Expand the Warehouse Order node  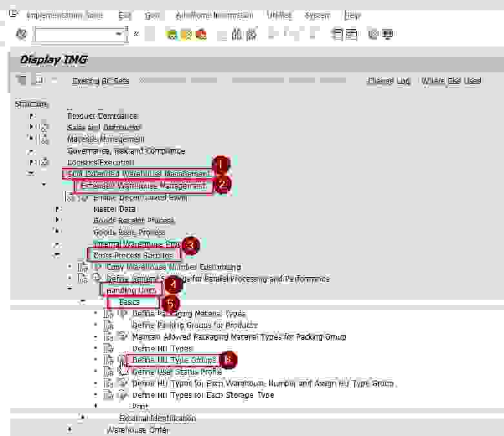point(70,429)
